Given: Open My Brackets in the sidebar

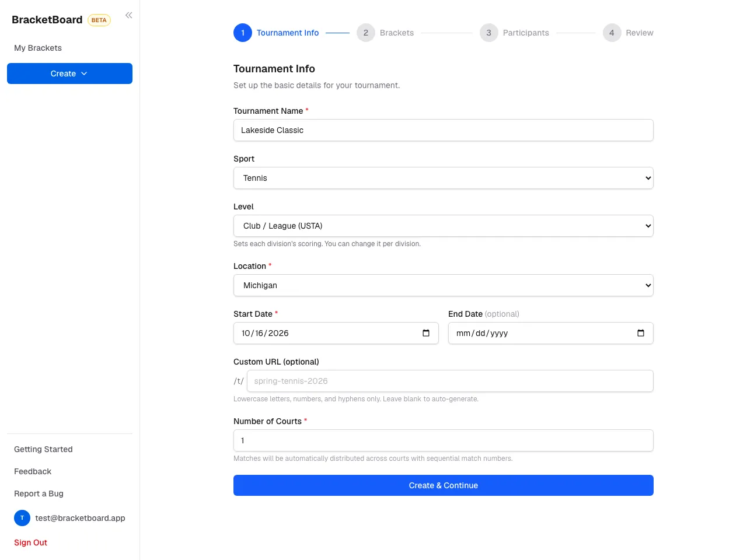Looking at the screenshot, I should tap(38, 48).
